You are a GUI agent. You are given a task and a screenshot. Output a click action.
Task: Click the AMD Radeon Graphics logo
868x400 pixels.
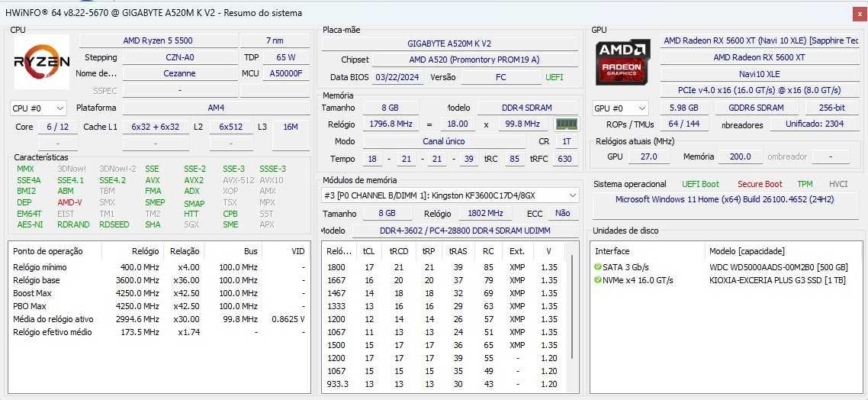[x=623, y=62]
